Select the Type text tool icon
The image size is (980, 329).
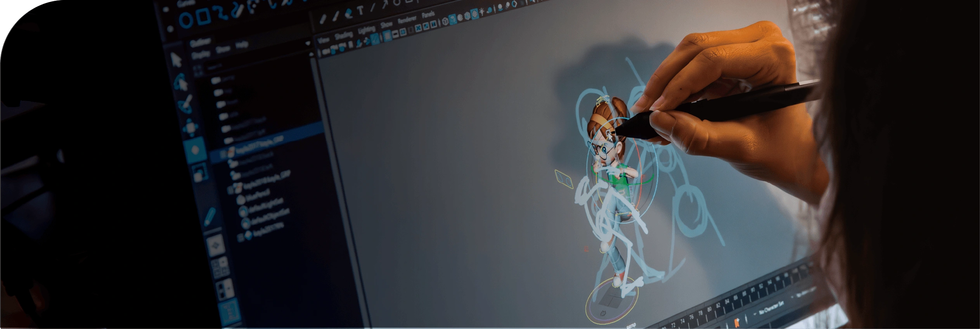click(x=360, y=10)
